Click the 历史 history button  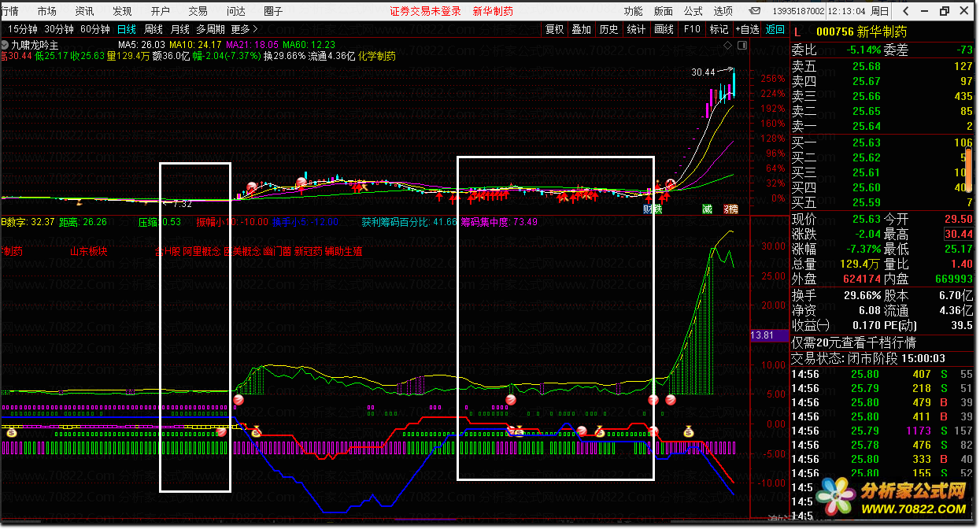pos(608,29)
